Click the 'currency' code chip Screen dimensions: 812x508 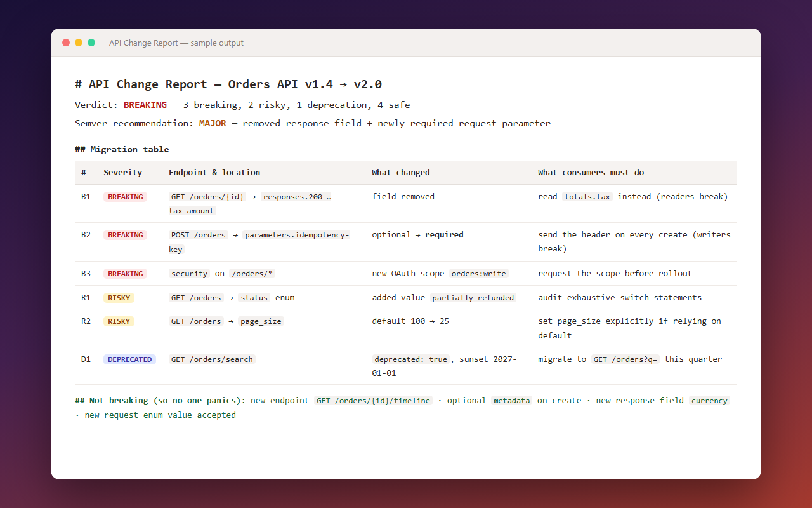point(710,401)
